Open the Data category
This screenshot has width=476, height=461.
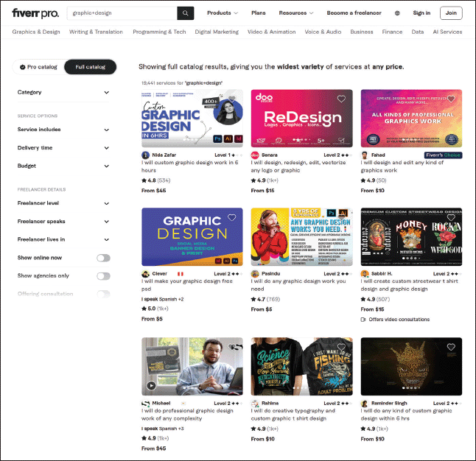click(x=417, y=32)
